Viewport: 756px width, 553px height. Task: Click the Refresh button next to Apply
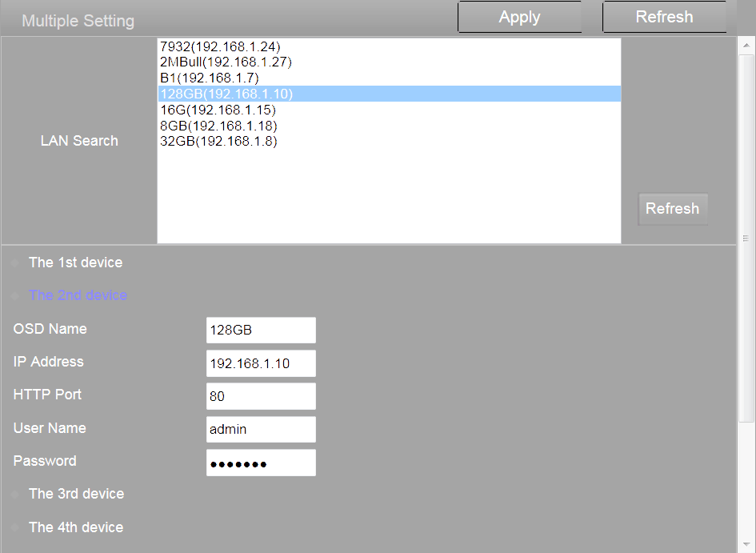pyautogui.click(x=664, y=17)
